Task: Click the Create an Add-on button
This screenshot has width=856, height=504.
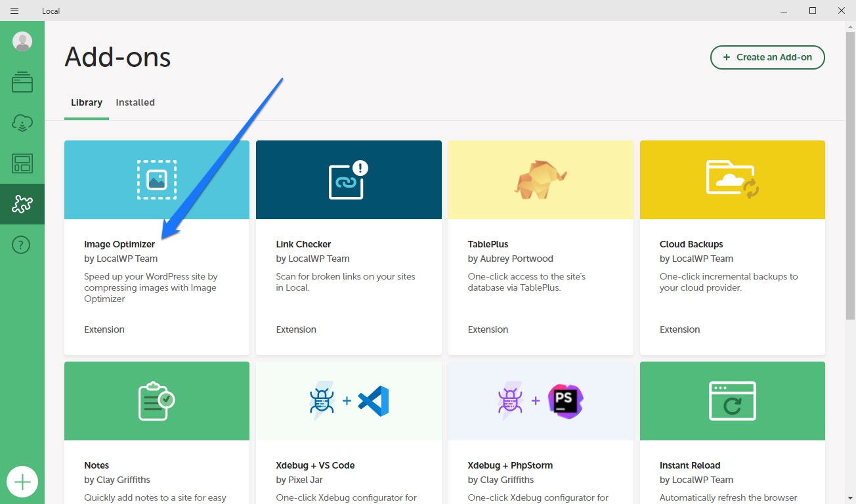Action: click(767, 57)
